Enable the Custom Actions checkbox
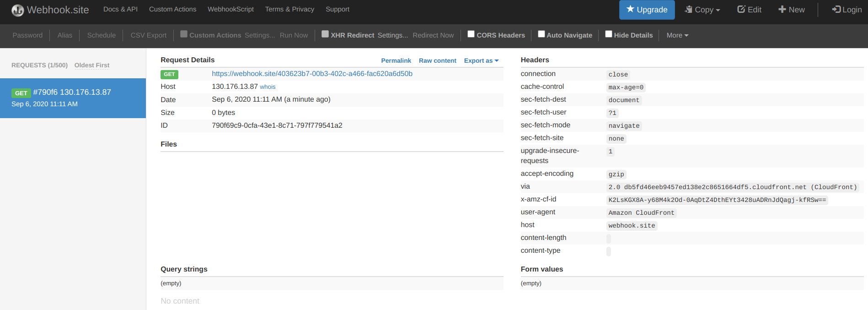 (x=184, y=34)
